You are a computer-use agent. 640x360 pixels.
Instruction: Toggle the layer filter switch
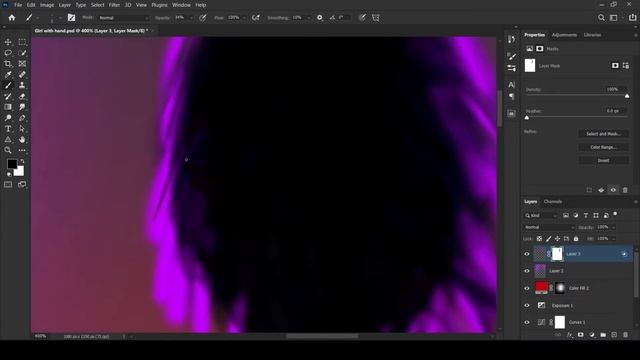pos(615,214)
